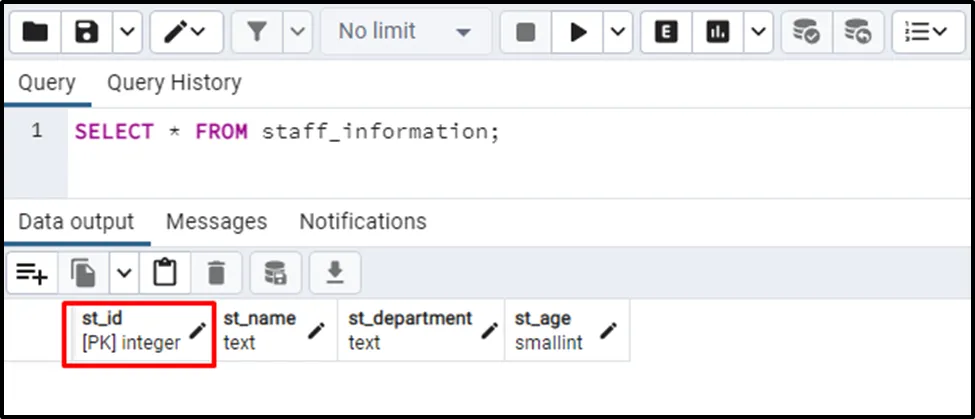Switch to the Query History tab

coord(174,82)
